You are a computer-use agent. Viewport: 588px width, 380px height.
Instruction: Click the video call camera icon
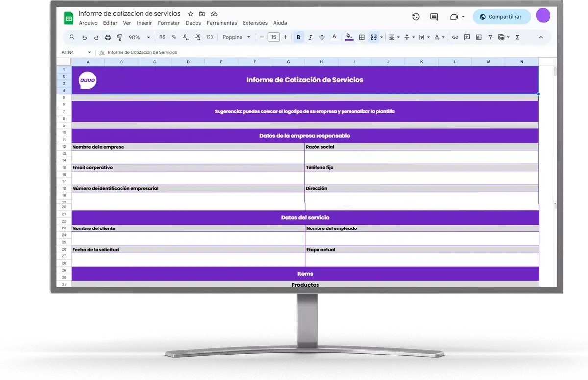pos(454,17)
